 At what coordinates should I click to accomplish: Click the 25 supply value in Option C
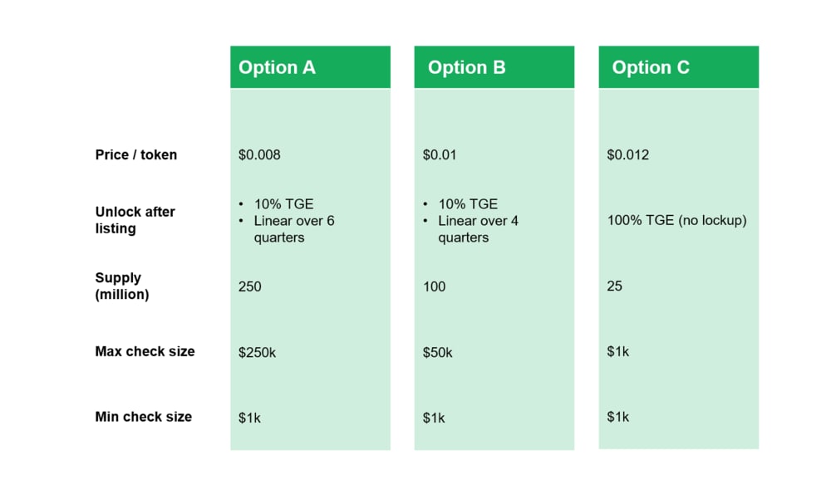(614, 286)
